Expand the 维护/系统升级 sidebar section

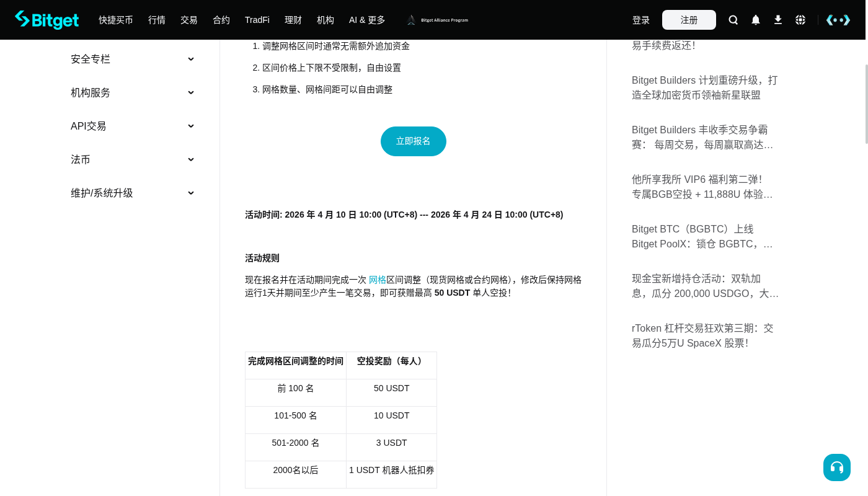pyautogui.click(x=191, y=193)
